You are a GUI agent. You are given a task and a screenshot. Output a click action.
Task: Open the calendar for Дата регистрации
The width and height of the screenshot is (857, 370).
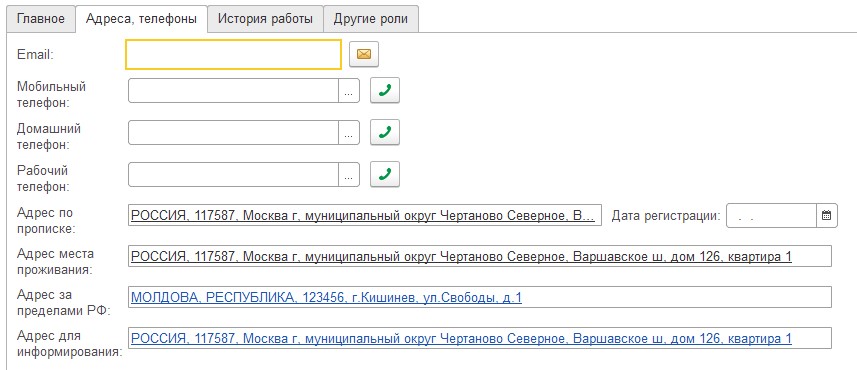[x=827, y=216]
